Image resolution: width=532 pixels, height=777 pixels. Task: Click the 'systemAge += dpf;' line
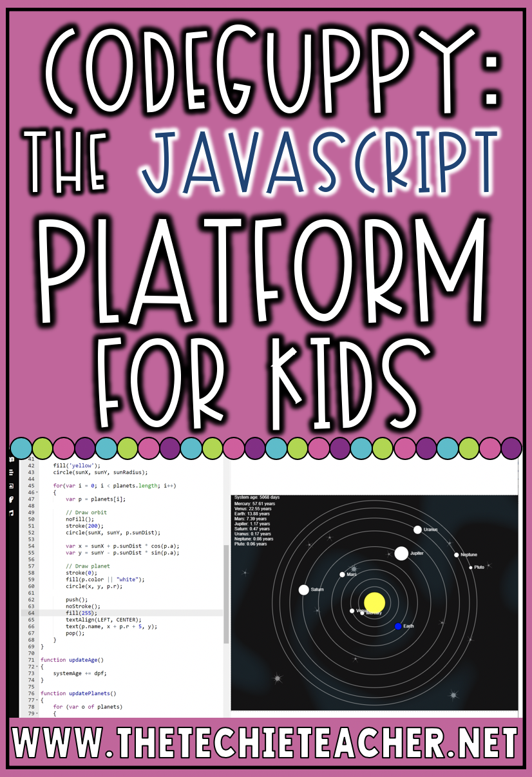click(x=81, y=673)
